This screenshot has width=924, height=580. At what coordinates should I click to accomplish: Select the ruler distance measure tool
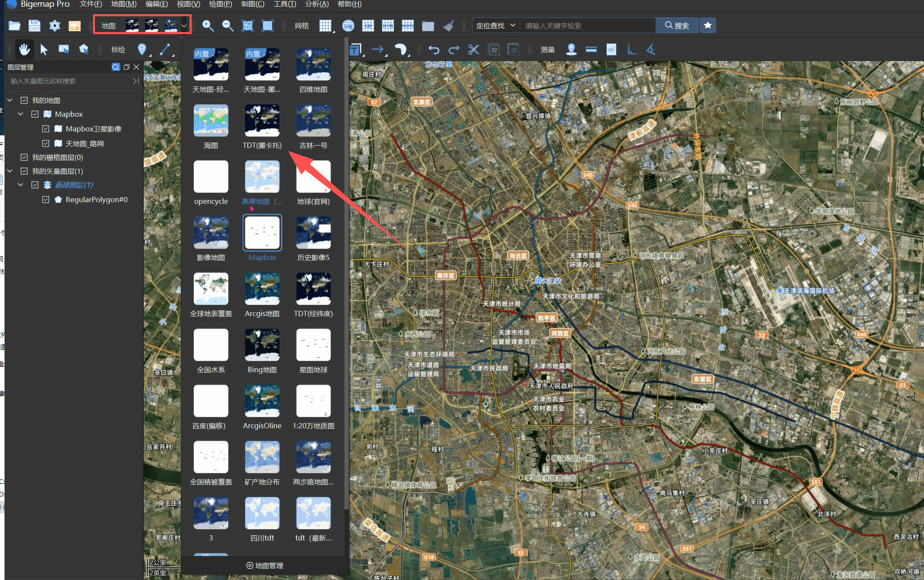click(x=591, y=49)
